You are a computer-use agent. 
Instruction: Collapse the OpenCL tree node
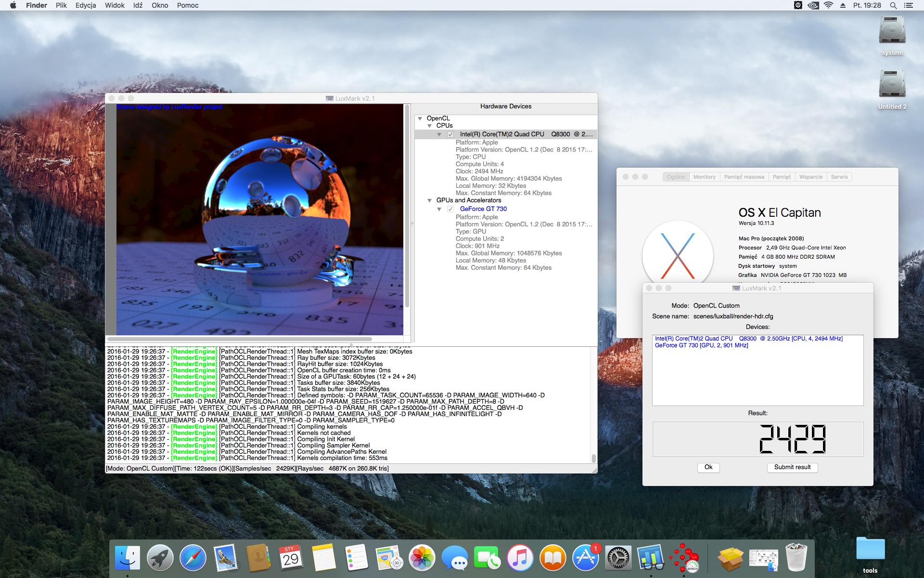[x=420, y=118]
